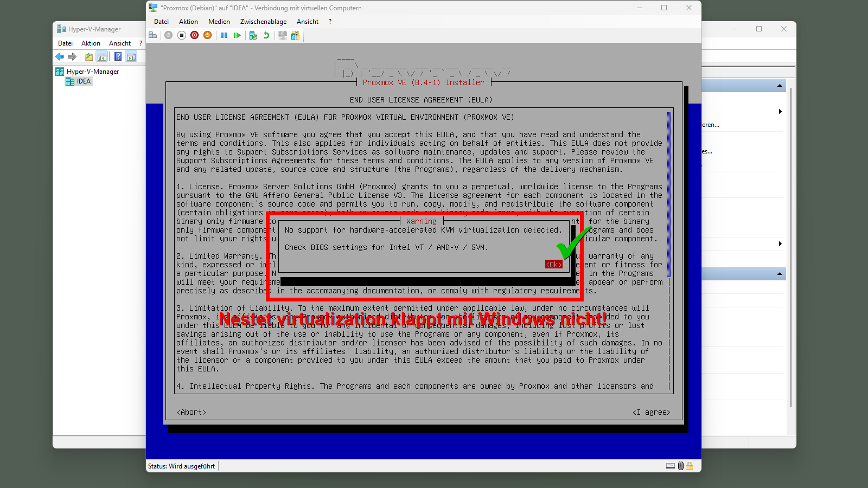Click the orange save state icon

click(207, 35)
